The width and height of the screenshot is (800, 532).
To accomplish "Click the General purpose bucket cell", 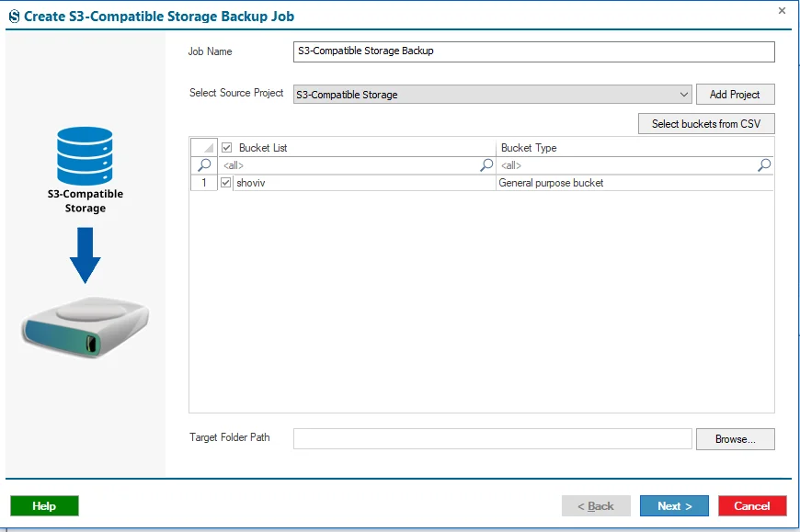I will (x=634, y=183).
